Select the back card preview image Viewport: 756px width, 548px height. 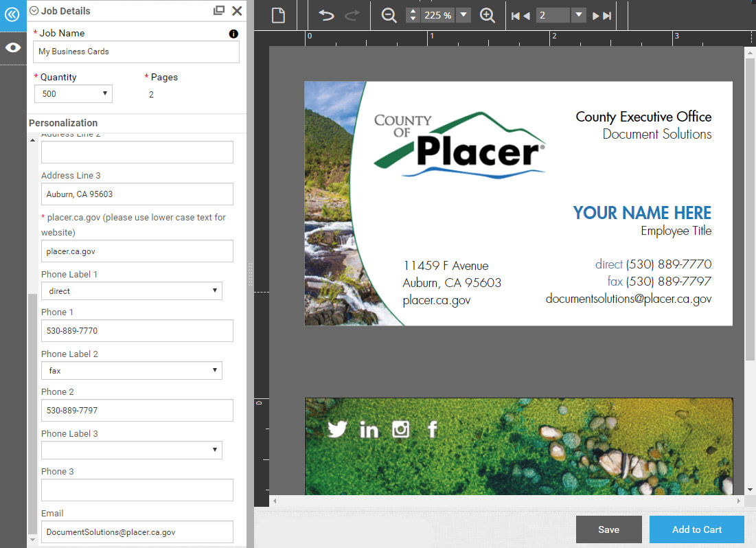tap(519, 446)
